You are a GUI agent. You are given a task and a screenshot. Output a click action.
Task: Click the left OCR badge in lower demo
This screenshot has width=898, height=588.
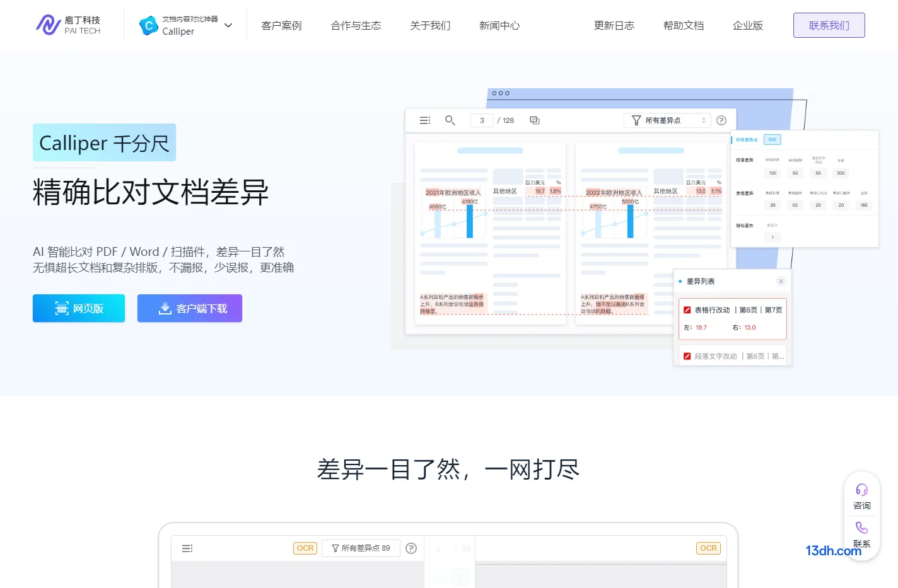tap(305, 548)
